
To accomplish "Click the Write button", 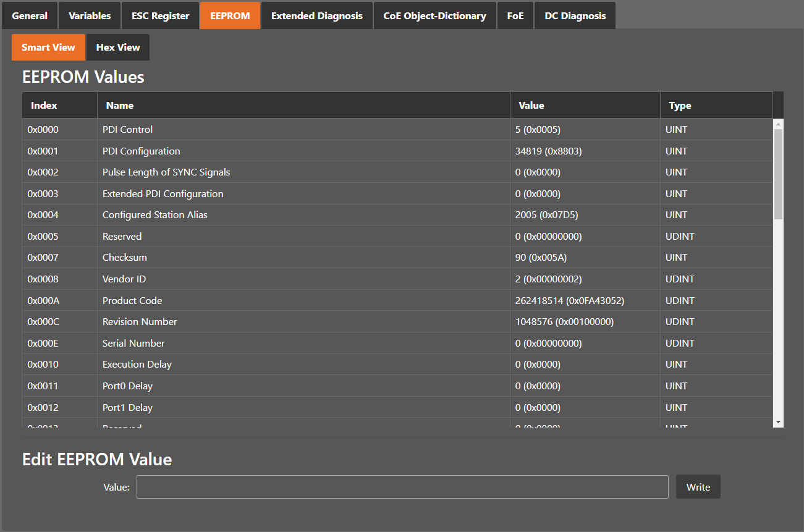I will 698,487.
